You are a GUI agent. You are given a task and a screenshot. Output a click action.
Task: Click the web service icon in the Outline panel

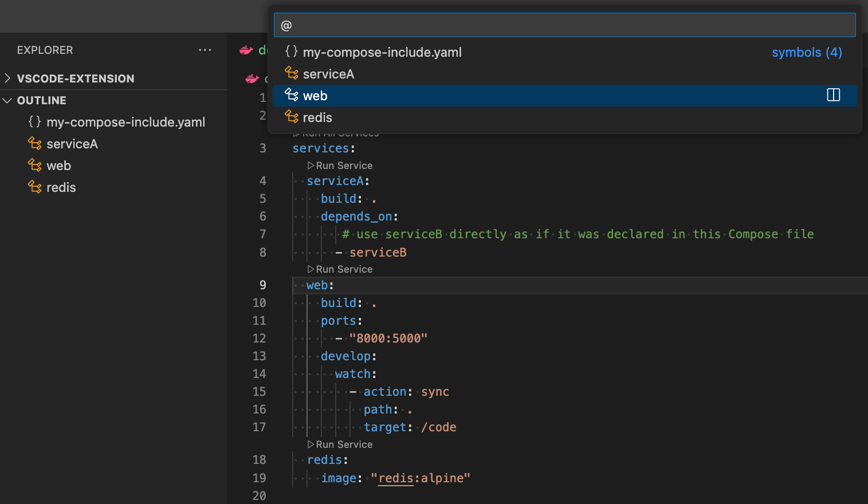pyautogui.click(x=34, y=165)
